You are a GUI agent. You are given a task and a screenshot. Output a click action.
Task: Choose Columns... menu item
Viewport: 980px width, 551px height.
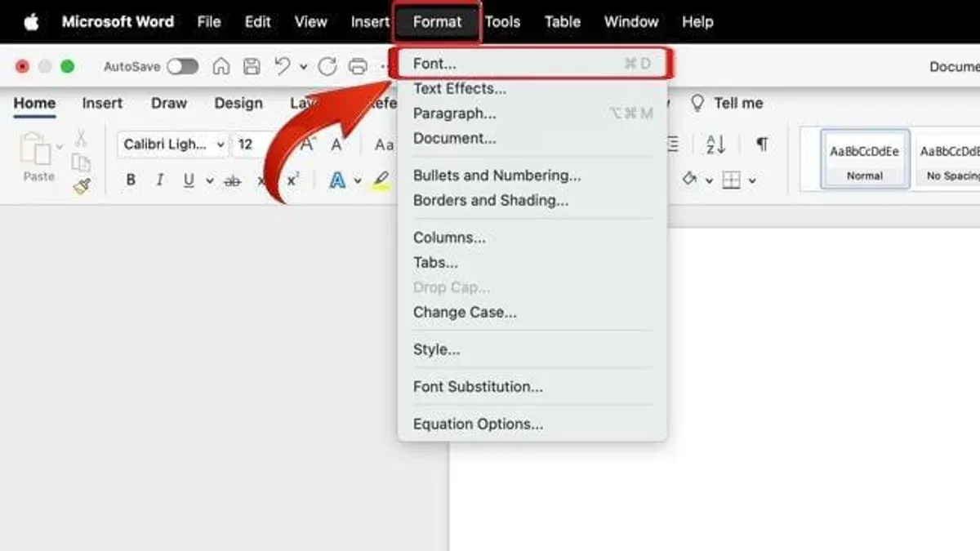[x=532, y=238]
